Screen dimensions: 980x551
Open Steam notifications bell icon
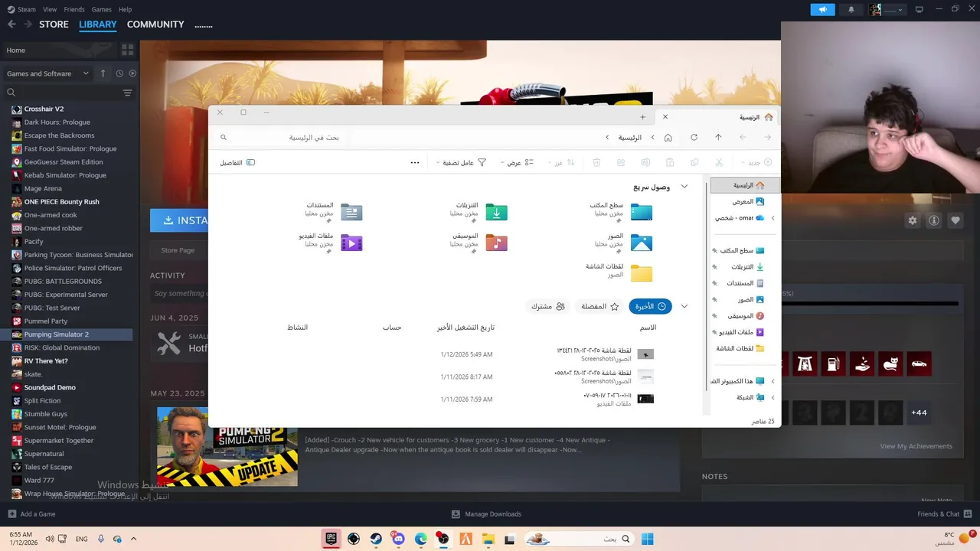pyautogui.click(x=851, y=9)
